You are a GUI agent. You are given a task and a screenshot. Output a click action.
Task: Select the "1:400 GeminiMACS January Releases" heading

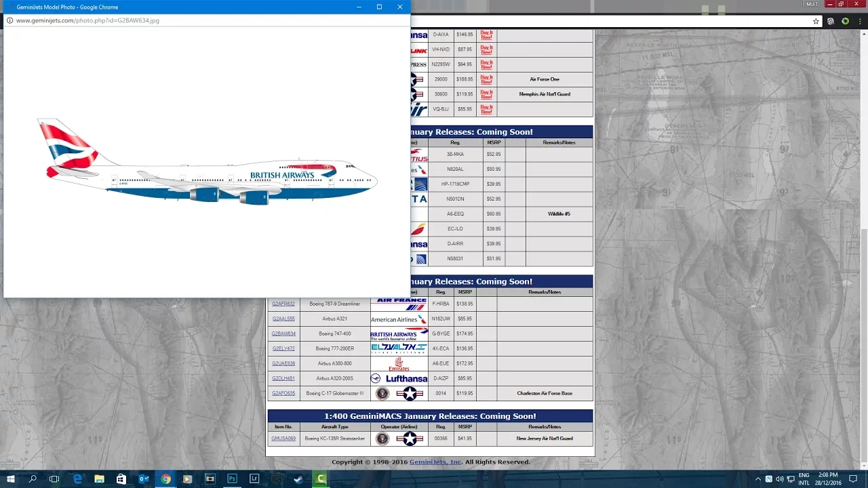(x=430, y=416)
